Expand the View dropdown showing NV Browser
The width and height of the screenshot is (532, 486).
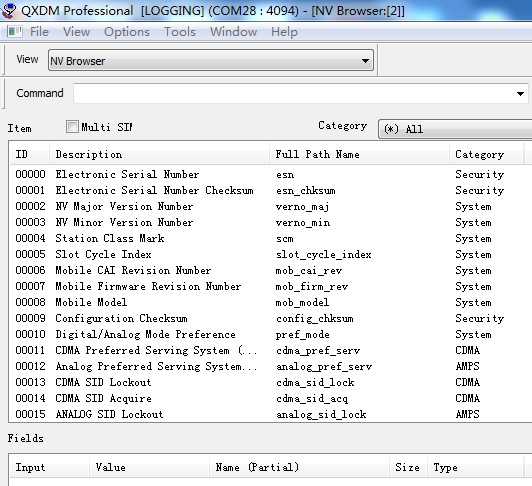[x=211, y=60]
